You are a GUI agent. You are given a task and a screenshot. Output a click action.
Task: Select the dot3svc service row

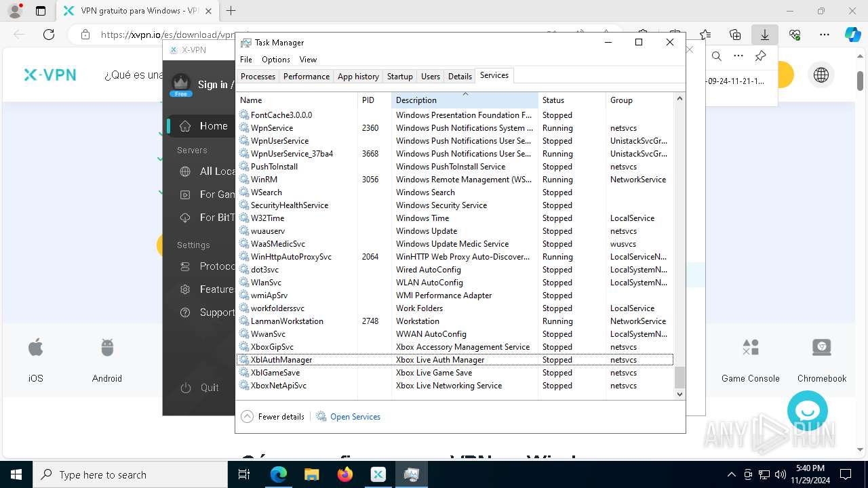point(455,270)
